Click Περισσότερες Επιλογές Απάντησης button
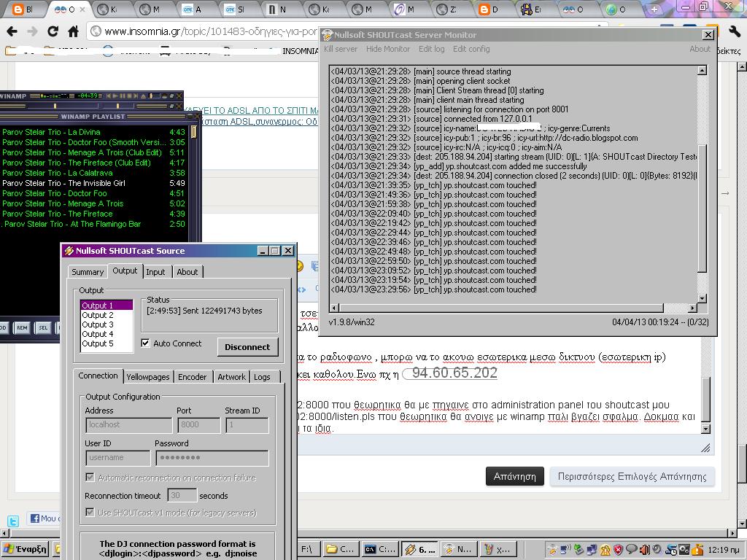Image resolution: width=747 pixels, height=560 pixels. pyautogui.click(x=632, y=476)
